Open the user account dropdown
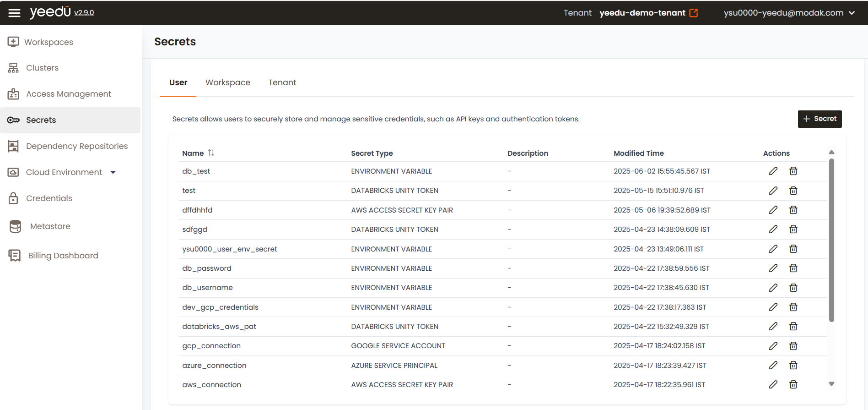Viewport: 868px width, 410px height. [789, 13]
